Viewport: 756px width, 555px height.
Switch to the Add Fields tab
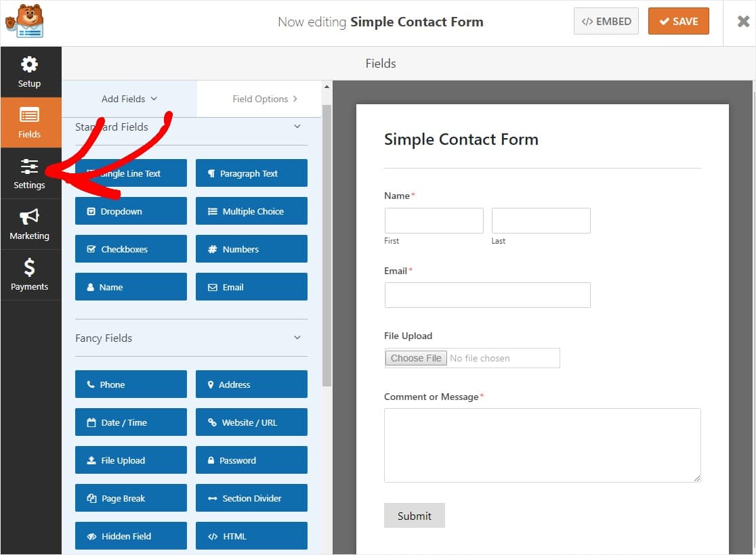click(x=129, y=99)
